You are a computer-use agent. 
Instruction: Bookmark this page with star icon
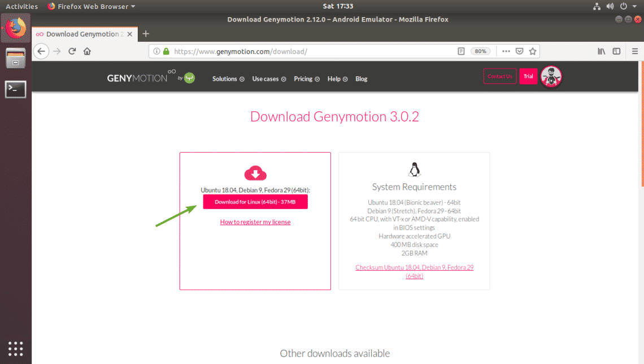click(x=533, y=51)
